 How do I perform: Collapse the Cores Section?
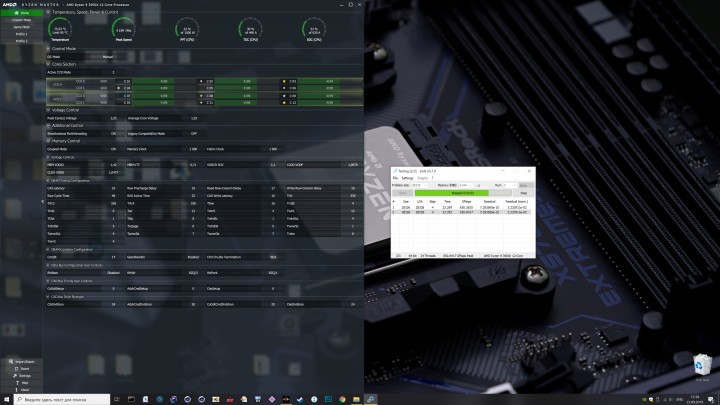(48, 64)
